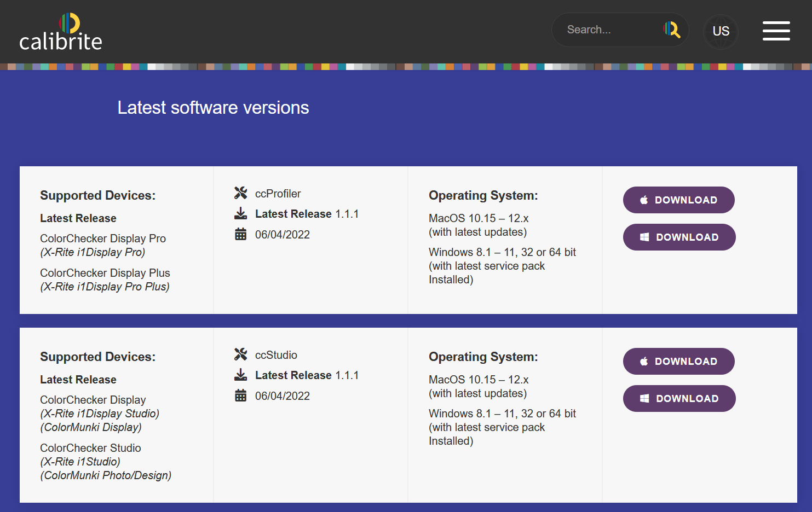Viewport: 812px width, 512px height.
Task: Click 'MacOS 10.15 – 12.x' in ccProfiler card
Action: (x=479, y=218)
